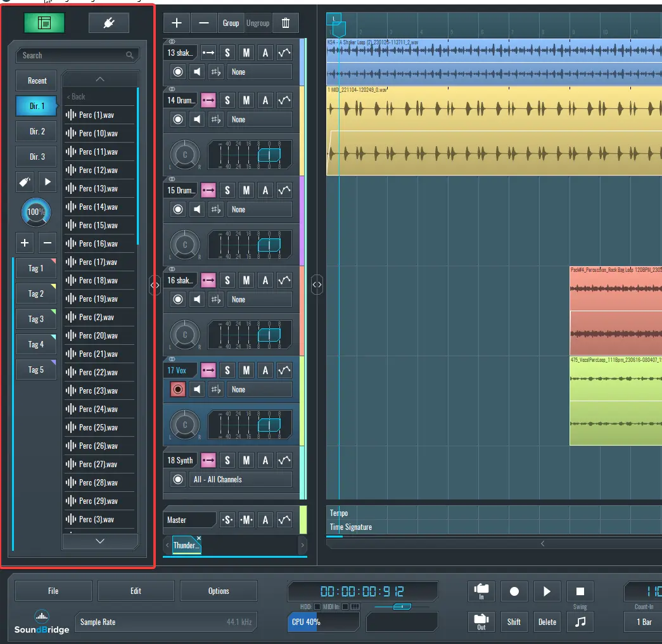Click the pink routing button on 18 Synth

click(x=208, y=460)
